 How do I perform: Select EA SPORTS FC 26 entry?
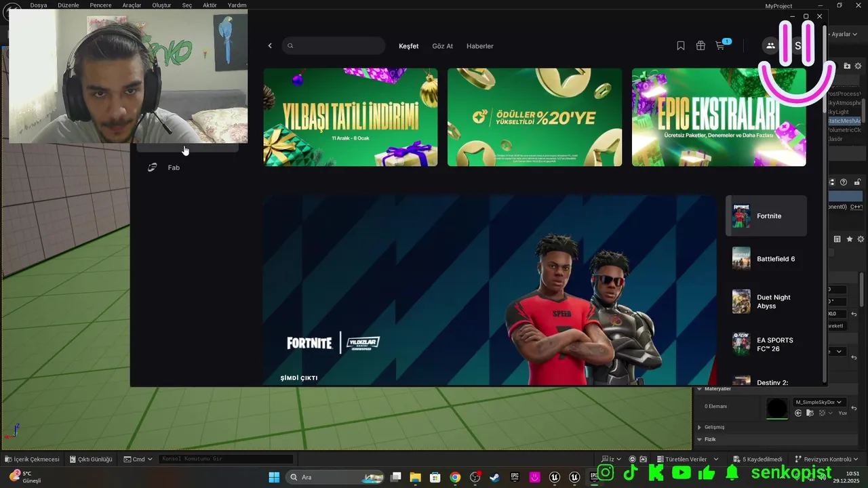point(766,344)
